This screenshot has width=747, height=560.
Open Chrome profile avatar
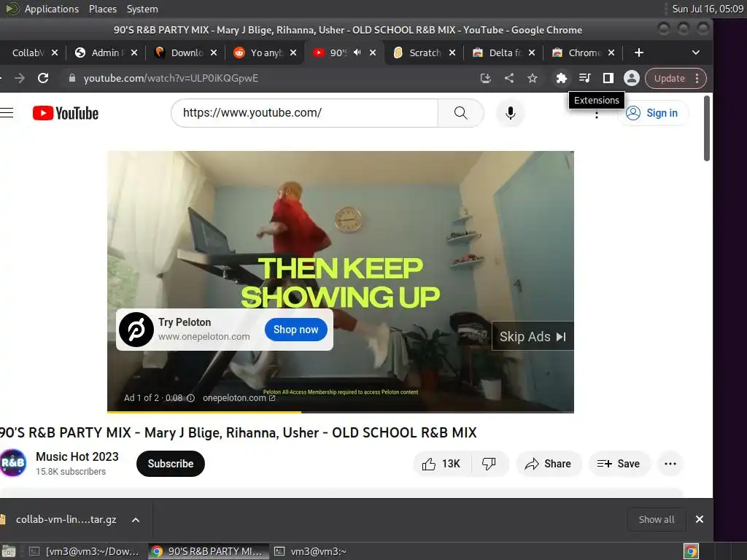tap(631, 78)
